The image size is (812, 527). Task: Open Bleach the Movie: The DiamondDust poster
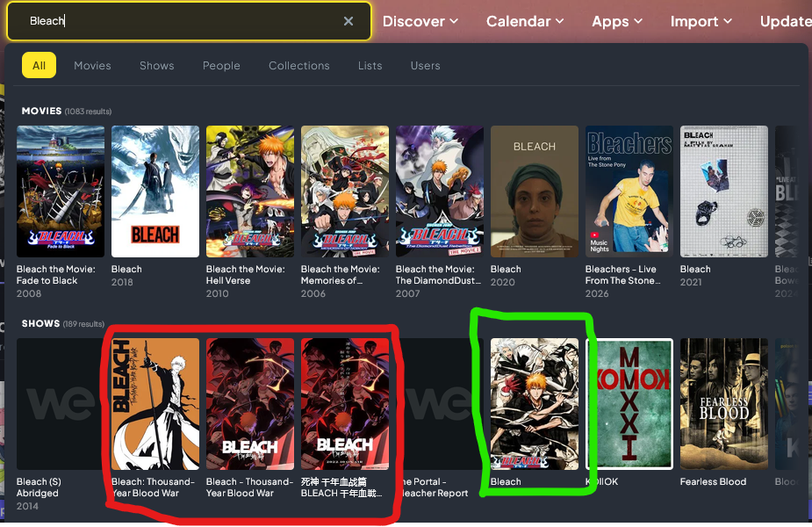tap(440, 191)
